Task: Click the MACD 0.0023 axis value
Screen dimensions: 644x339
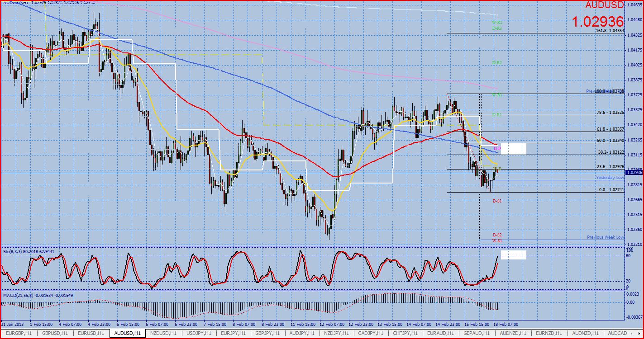Action: 633,294
